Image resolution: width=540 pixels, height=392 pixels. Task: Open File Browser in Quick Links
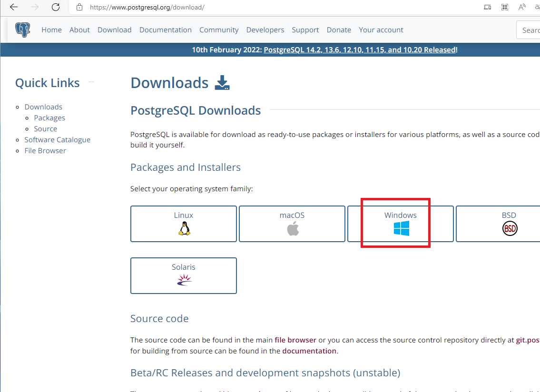[45, 150]
